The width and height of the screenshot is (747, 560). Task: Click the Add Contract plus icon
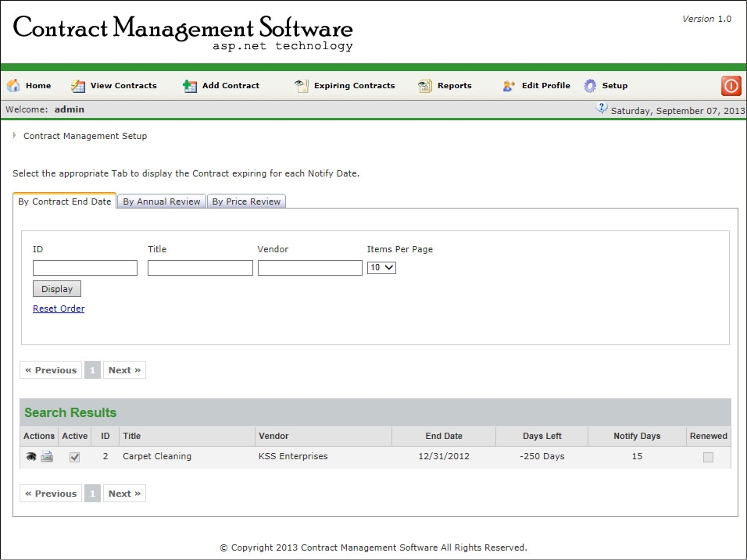click(190, 86)
